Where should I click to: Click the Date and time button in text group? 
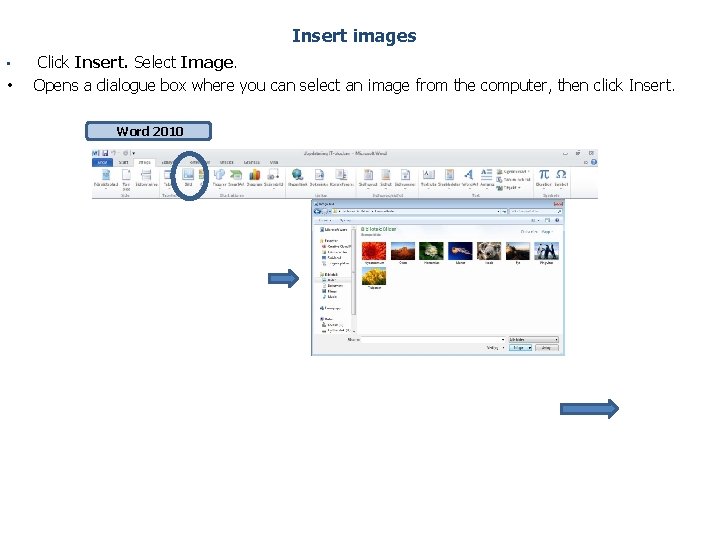coord(513,180)
